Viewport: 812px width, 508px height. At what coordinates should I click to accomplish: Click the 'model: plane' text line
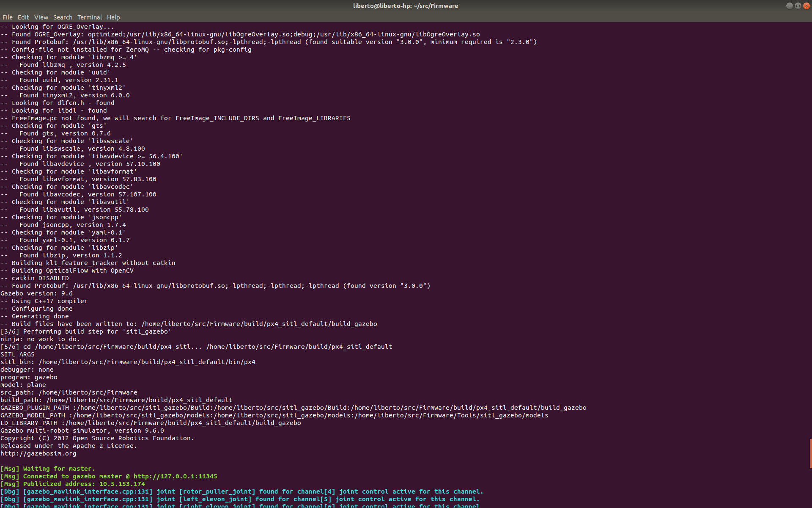point(23,384)
